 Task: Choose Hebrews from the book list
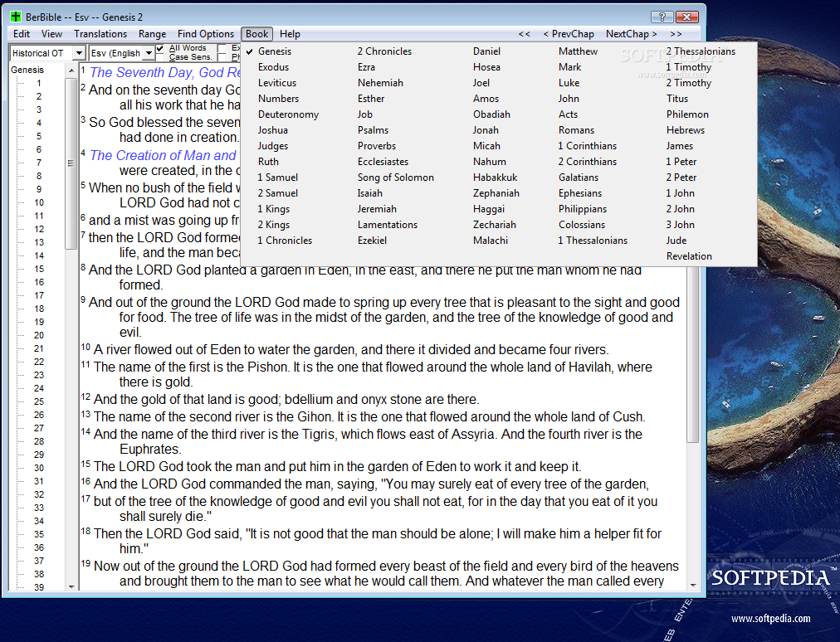tap(685, 130)
